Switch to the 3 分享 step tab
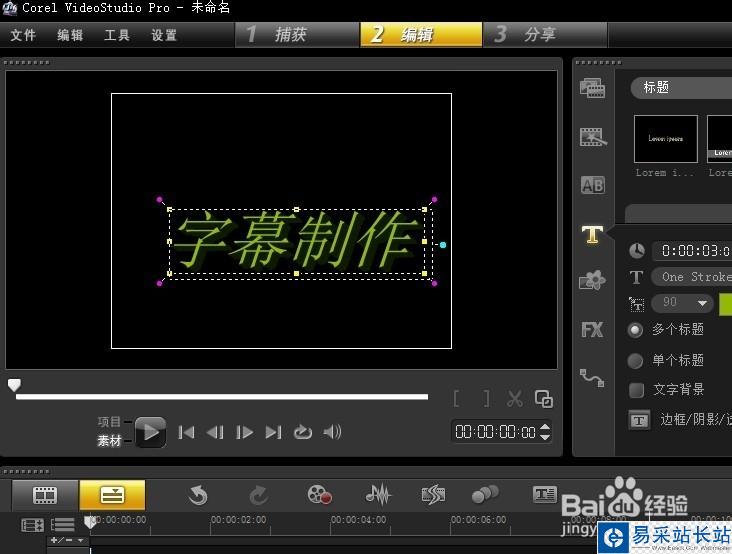 click(x=545, y=35)
